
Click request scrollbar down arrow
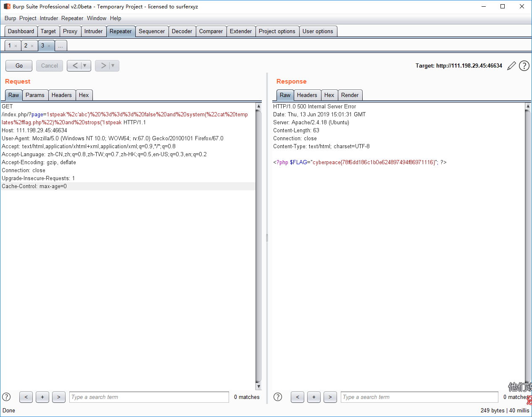(258, 386)
